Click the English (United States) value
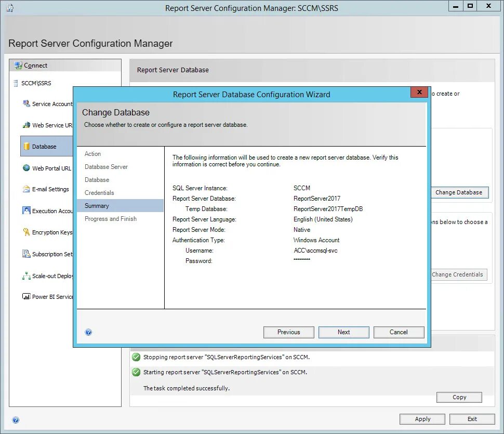Viewport: 504px width, 434px height. [323, 219]
